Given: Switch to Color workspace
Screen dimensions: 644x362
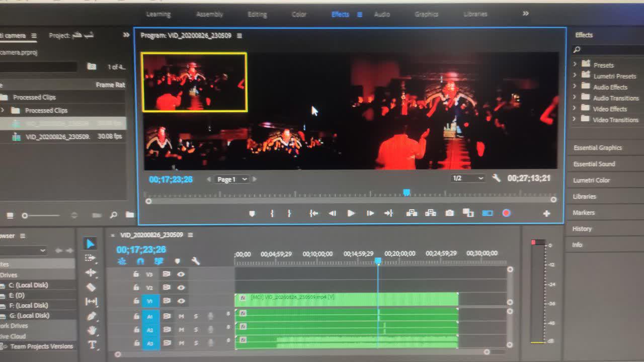Looking at the screenshot, I should [x=299, y=14].
